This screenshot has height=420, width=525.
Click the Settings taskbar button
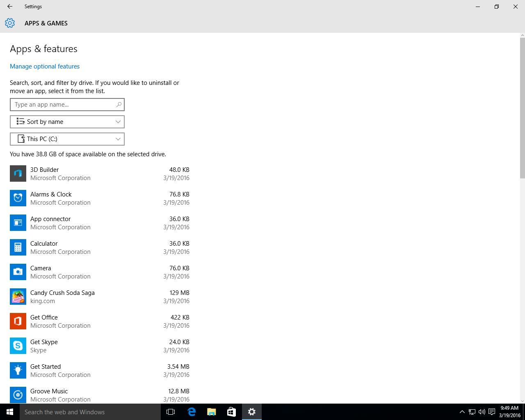(252, 412)
